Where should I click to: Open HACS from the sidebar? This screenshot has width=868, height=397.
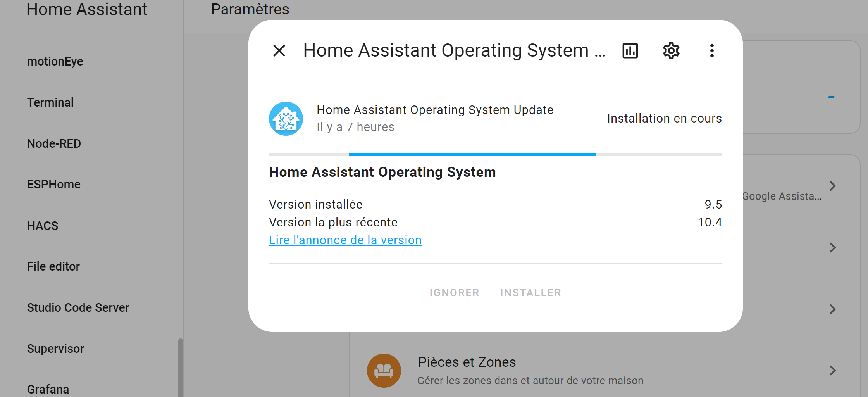tap(42, 225)
